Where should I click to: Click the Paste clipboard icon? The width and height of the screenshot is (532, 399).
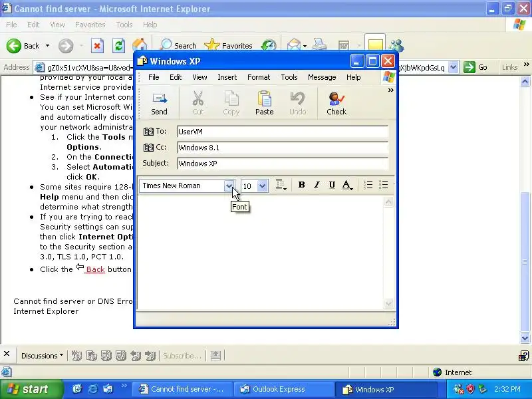[264, 98]
